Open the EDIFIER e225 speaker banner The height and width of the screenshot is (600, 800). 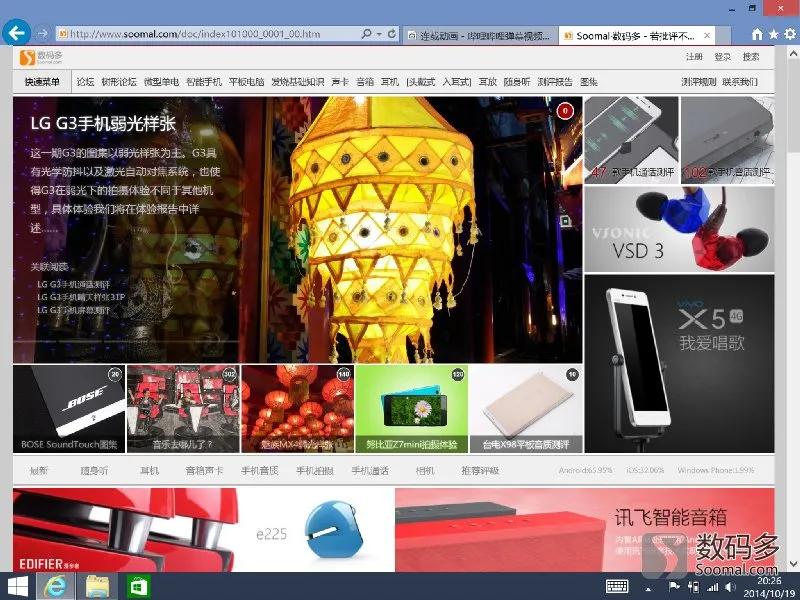point(204,530)
